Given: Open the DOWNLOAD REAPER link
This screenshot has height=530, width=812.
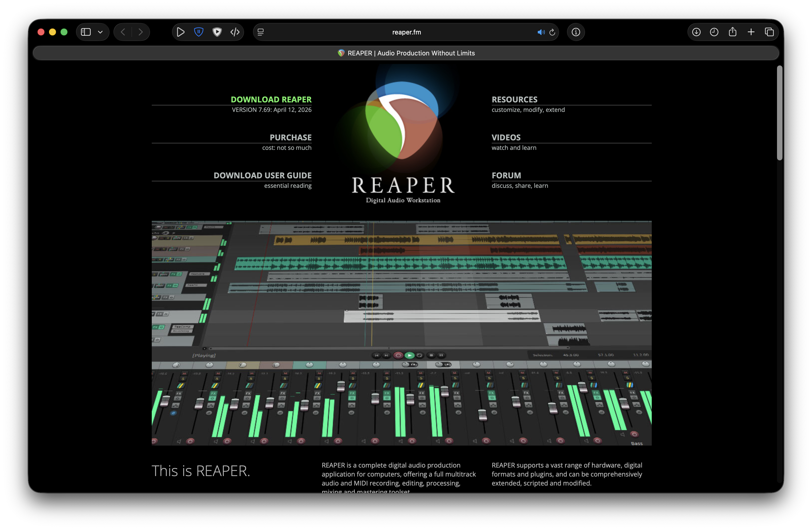Looking at the screenshot, I should point(271,99).
